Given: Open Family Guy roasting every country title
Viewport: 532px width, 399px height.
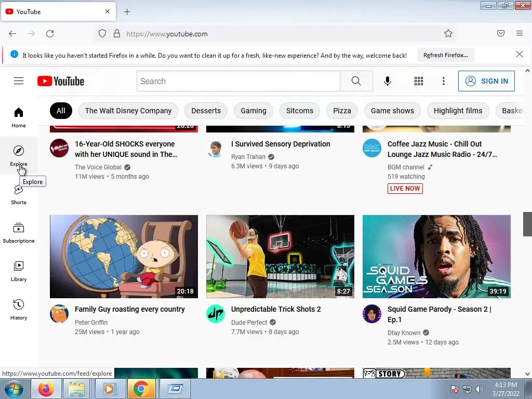Looking at the screenshot, I should pyautogui.click(x=129, y=309).
